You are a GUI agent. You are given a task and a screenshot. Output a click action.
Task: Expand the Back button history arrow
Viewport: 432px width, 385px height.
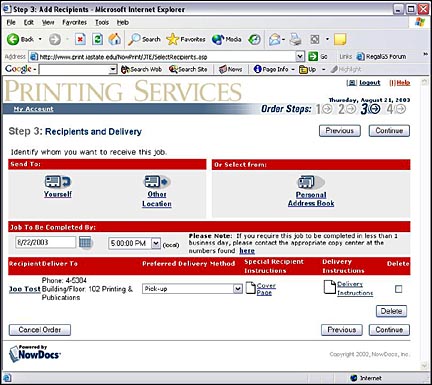coord(40,39)
